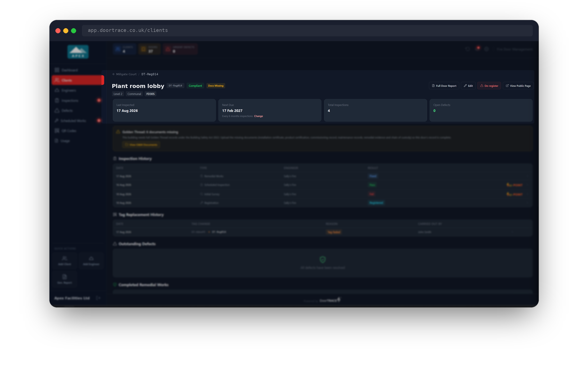Image resolution: width=588 pixels, height=378 pixels.
Task: Click the Every 6 months inspections text
Action: [237, 116]
